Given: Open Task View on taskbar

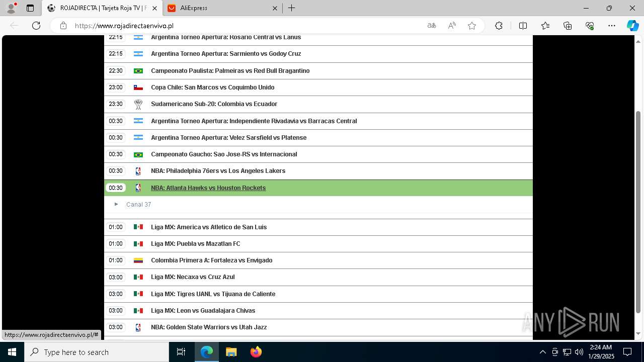Looking at the screenshot, I should [181, 352].
